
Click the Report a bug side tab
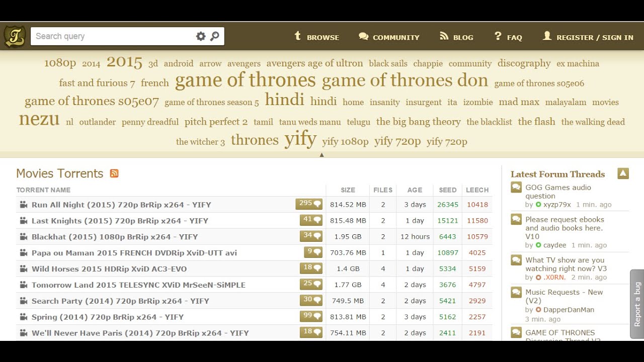[x=637, y=304]
